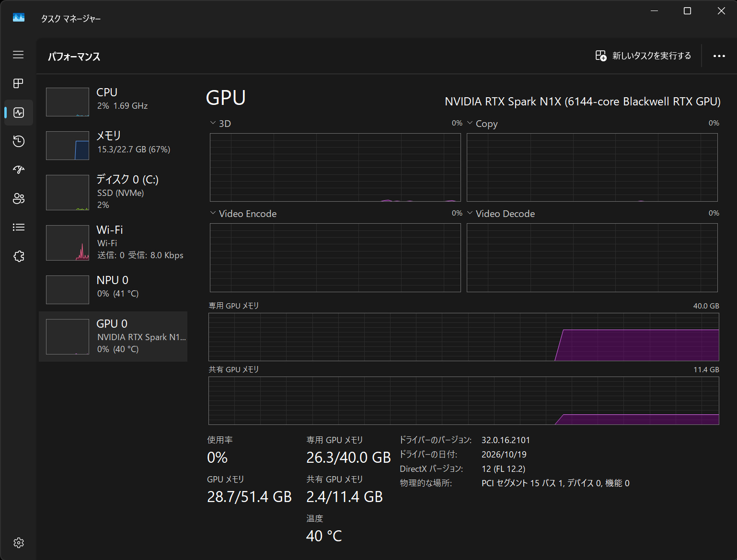Screen dimensions: 737x560
Task: Open the Video Encode graph dropdown
Action: [213, 213]
